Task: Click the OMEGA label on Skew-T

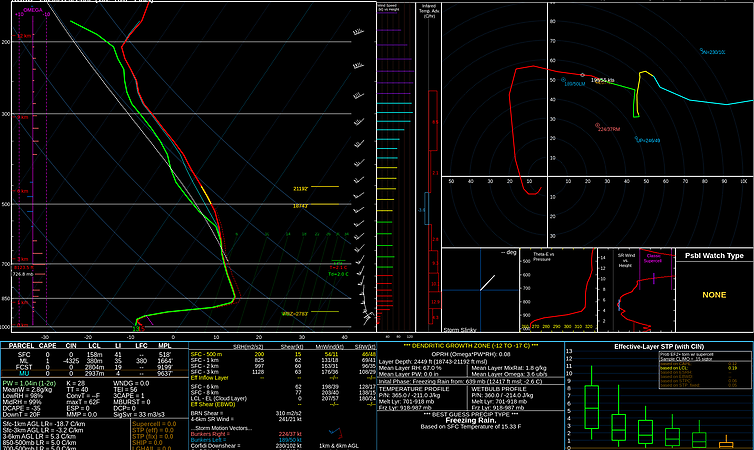Action: click(33, 10)
